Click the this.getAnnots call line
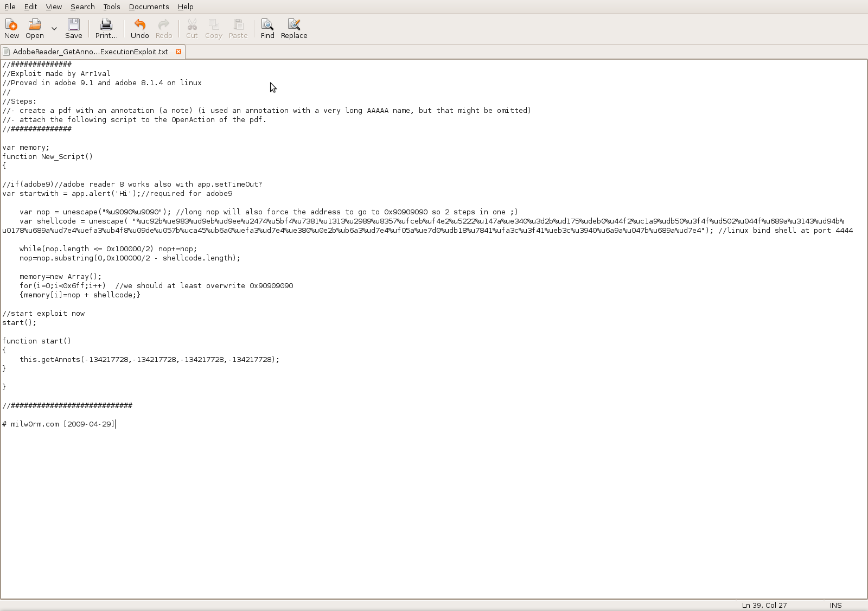Screen dimensions: 868x611 (x=150, y=359)
